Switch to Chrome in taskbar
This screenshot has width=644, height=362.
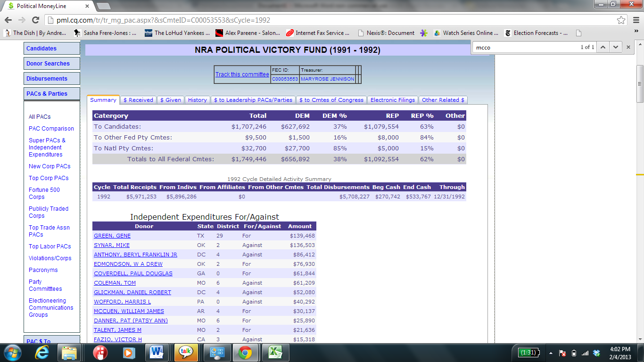(245, 353)
